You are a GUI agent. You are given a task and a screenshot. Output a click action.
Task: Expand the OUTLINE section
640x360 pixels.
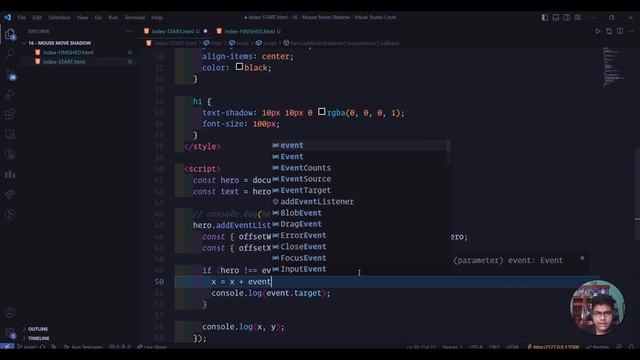tap(38, 329)
